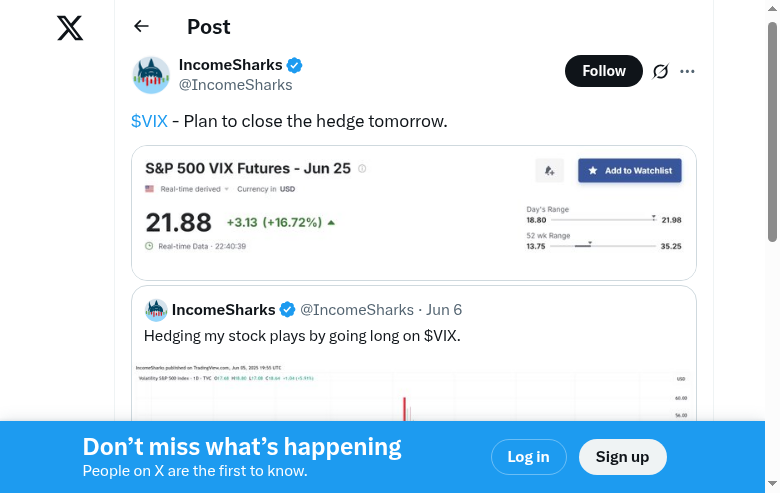This screenshot has height=493, width=780.
Task: Click the Day's Range slider bar
Action: pos(603,219)
